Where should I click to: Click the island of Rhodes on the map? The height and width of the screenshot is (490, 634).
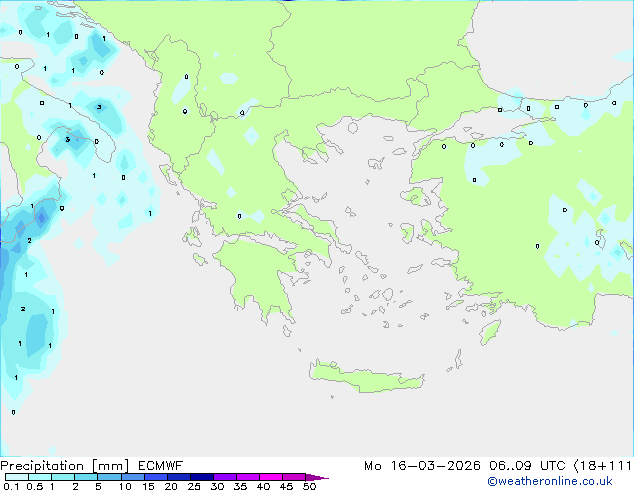tap(490, 332)
